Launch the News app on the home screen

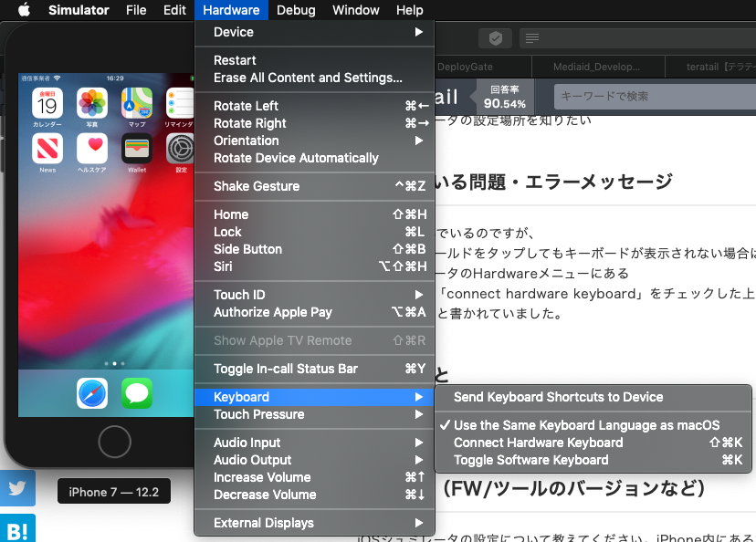pyautogui.click(x=47, y=150)
